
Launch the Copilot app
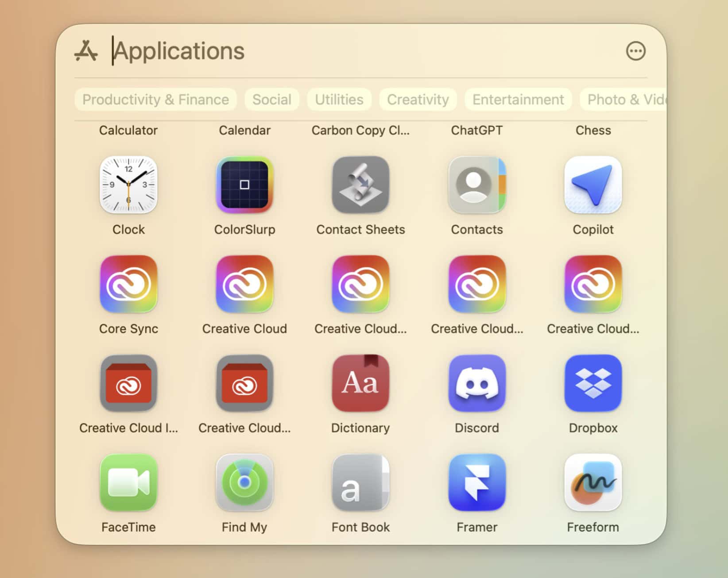click(593, 185)
